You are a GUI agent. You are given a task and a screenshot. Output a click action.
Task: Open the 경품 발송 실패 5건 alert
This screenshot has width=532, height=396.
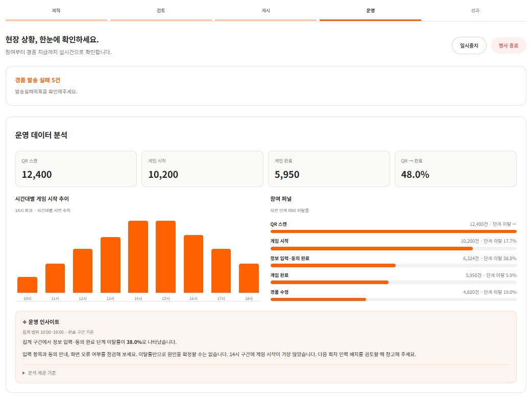point(265,85)
